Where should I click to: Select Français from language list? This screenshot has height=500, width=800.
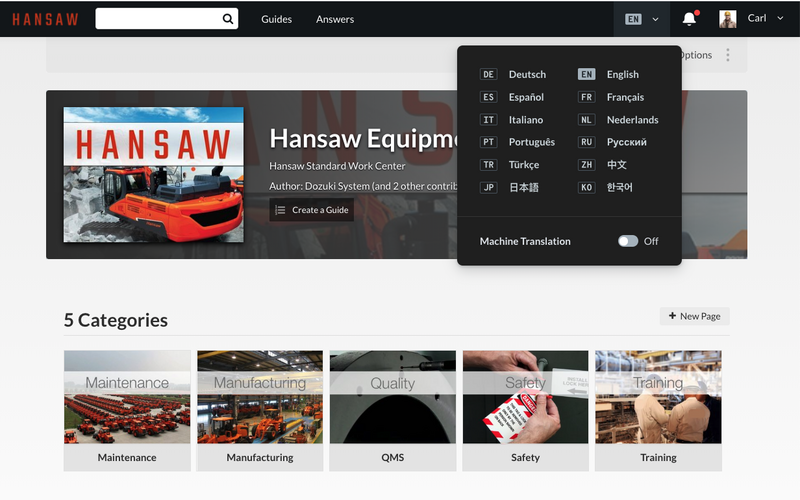coord(625,98)
